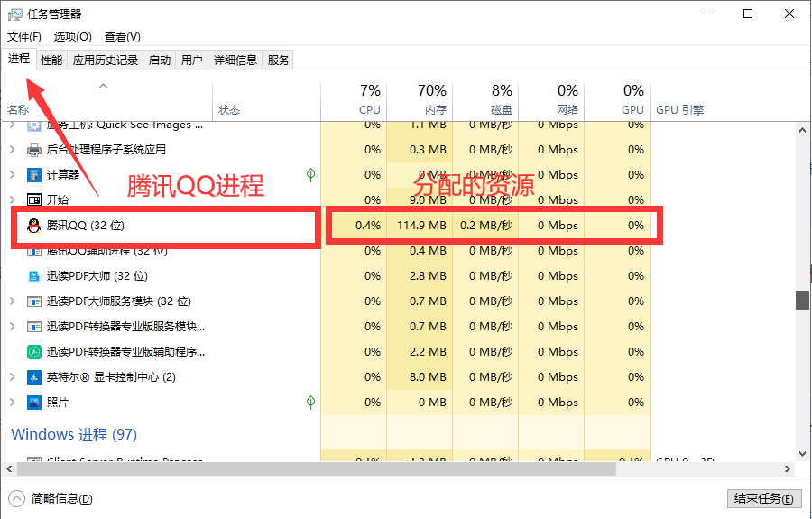Expand the 英特尔 显卡控制中心 (2) group
The height and width of the screenshot is (519, 812).
coord(13,377)
